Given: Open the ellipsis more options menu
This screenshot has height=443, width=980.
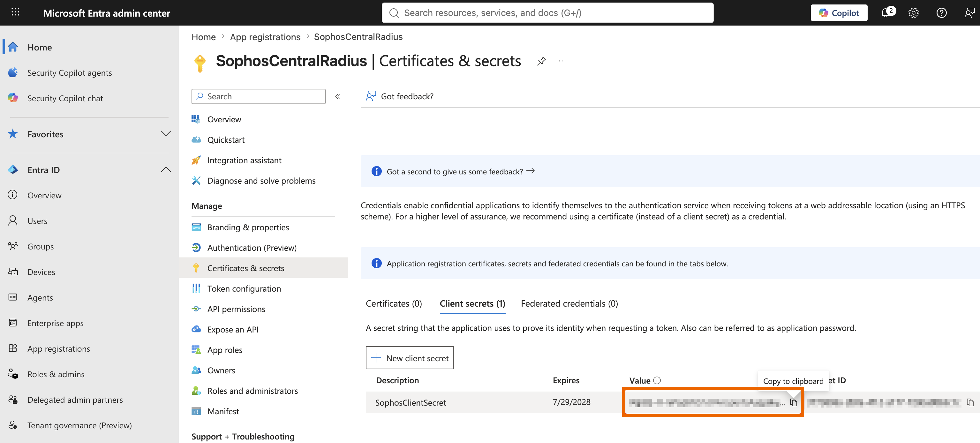Looking at the screenshot, I should click(562, 61).
